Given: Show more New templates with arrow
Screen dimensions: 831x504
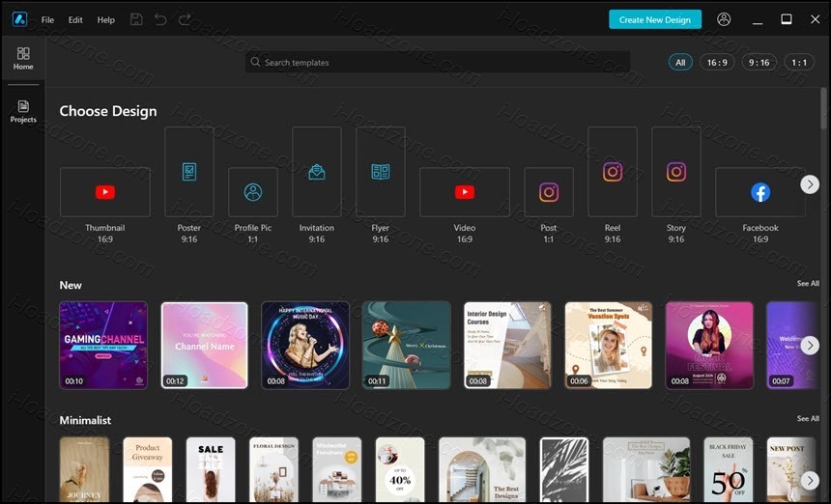Looking at the screenshot, I should pos(810,346).
